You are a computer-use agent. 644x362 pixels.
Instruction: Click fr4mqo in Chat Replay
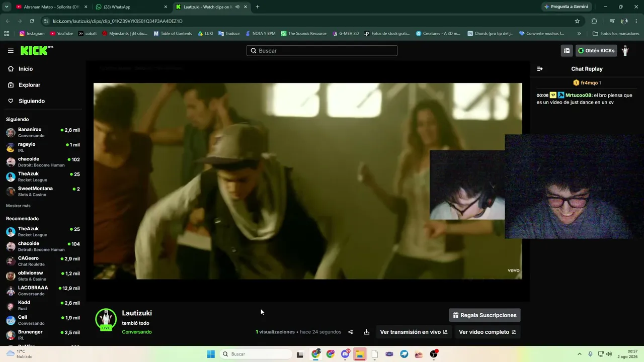pyautogui.click(x=589, y=83)
